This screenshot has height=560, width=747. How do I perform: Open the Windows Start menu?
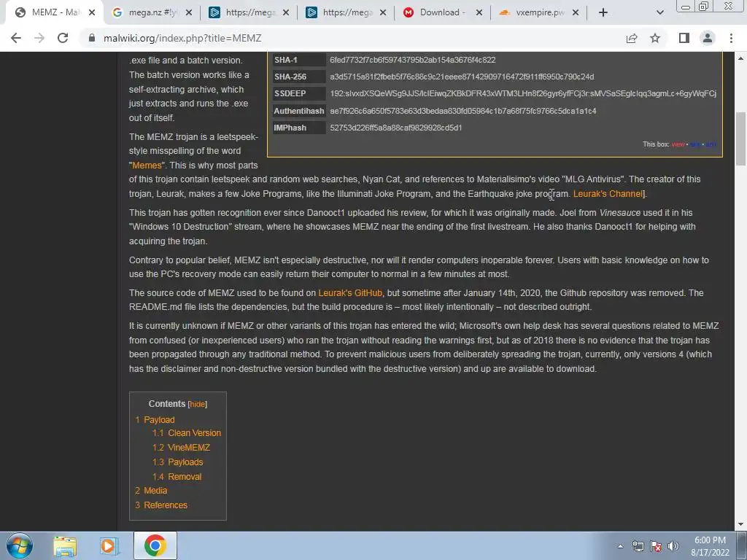coord(20,545)
